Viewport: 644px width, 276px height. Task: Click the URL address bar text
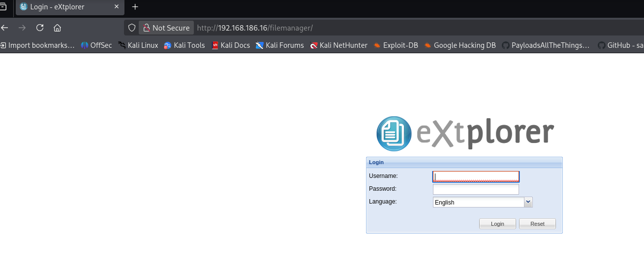[255, 28]
